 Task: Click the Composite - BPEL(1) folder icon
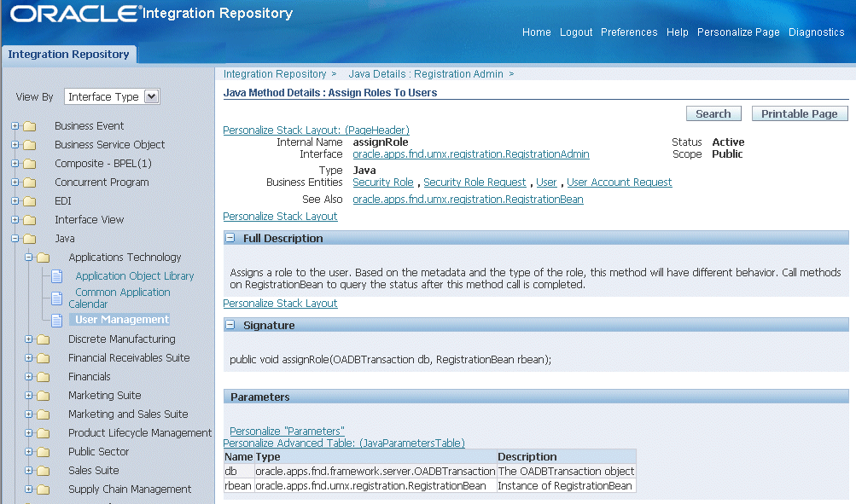coord(30,164)
